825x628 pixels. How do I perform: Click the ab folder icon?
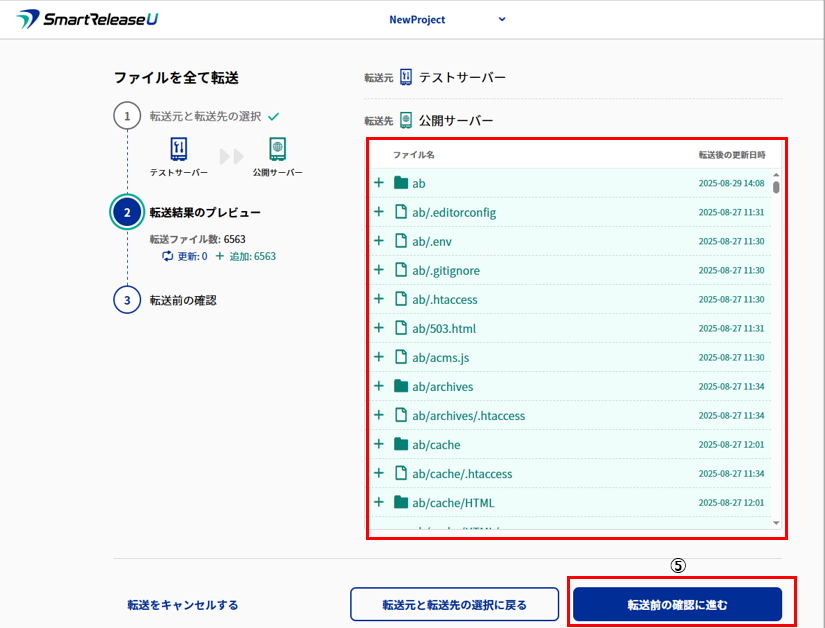(402, 183)
